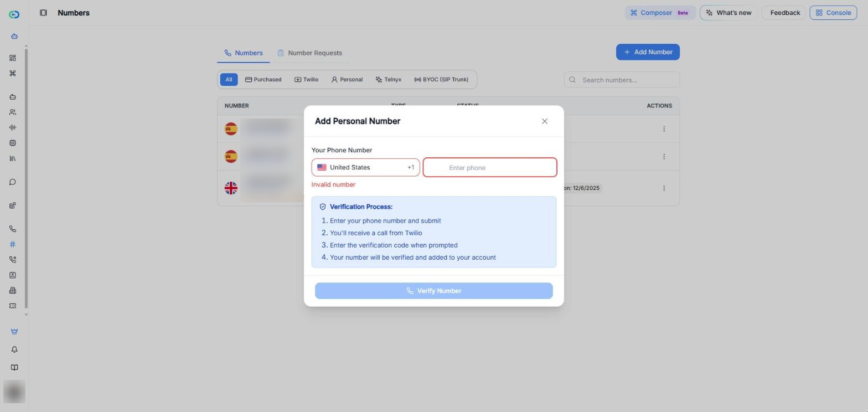
Task: Open the documentation book icon
Action: [14, 368]
